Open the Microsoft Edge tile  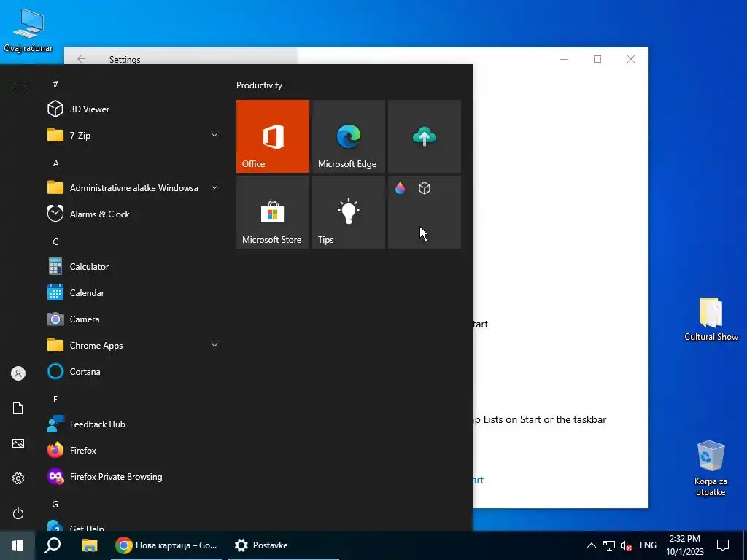pyautogui.click(x=348, y=136)
